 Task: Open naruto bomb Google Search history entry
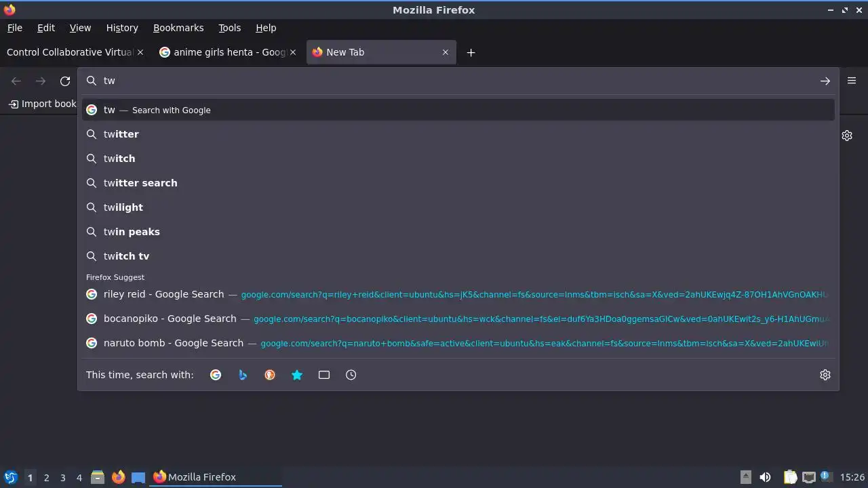coord(458,343)
